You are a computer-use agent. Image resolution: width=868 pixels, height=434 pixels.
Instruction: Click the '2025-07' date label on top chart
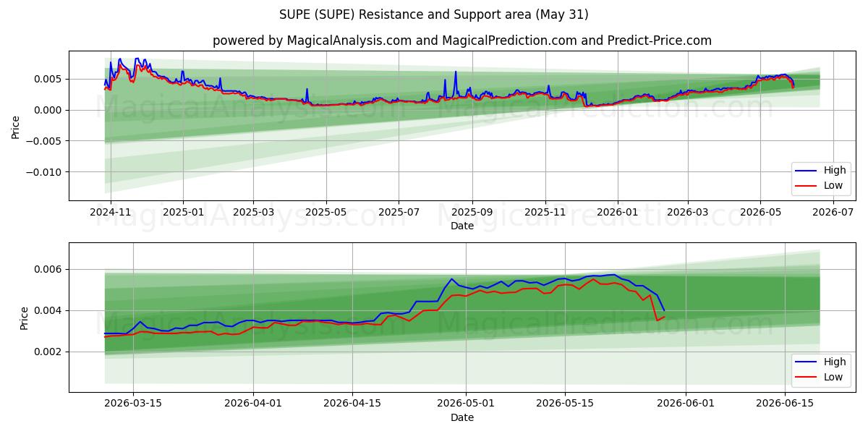[x=399, y=212]
